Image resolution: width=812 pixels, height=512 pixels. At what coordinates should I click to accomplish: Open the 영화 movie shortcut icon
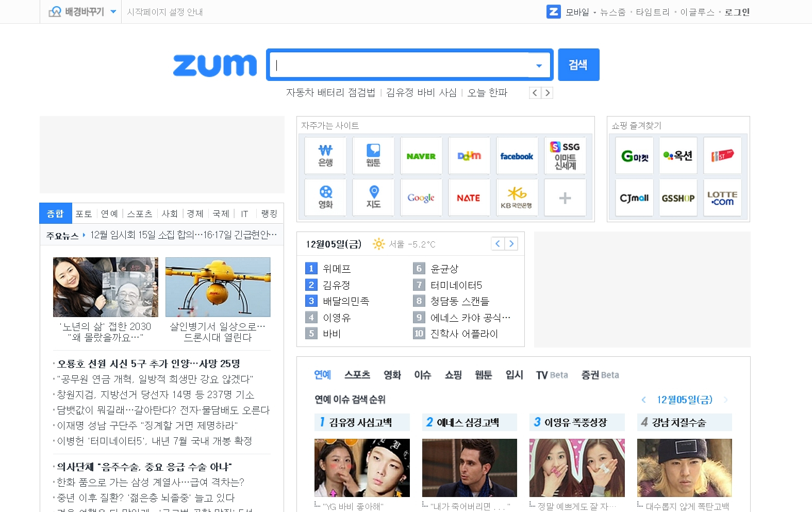coord(325,197)
